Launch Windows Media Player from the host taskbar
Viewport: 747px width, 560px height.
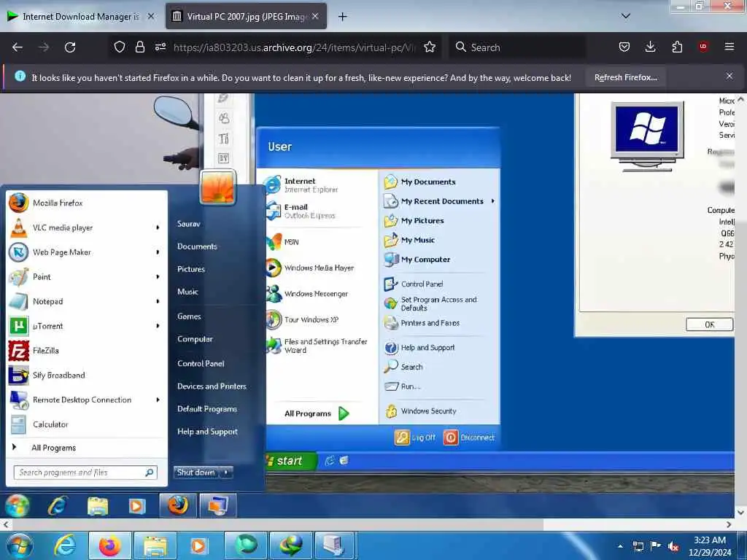[x=198, y=545]
